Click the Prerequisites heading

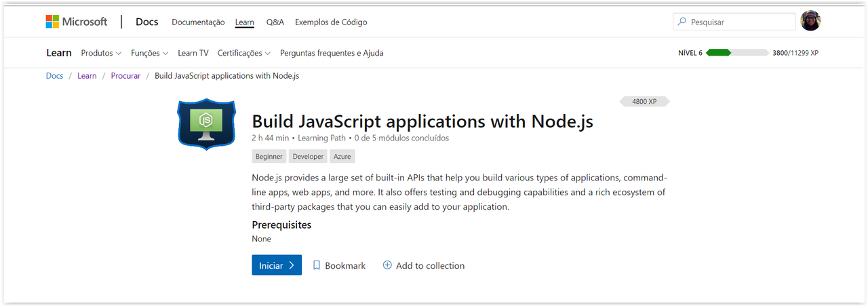pyautogui.click(x=281, y=225)
